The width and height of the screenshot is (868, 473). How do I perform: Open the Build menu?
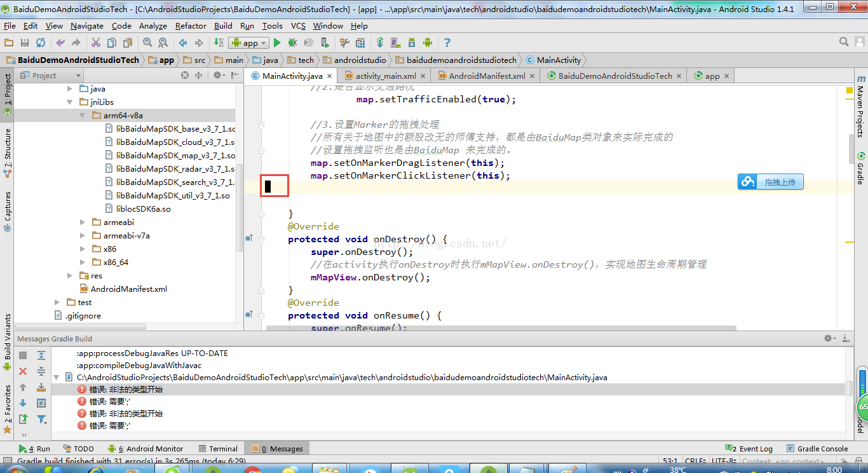click(x=223, y=26)
